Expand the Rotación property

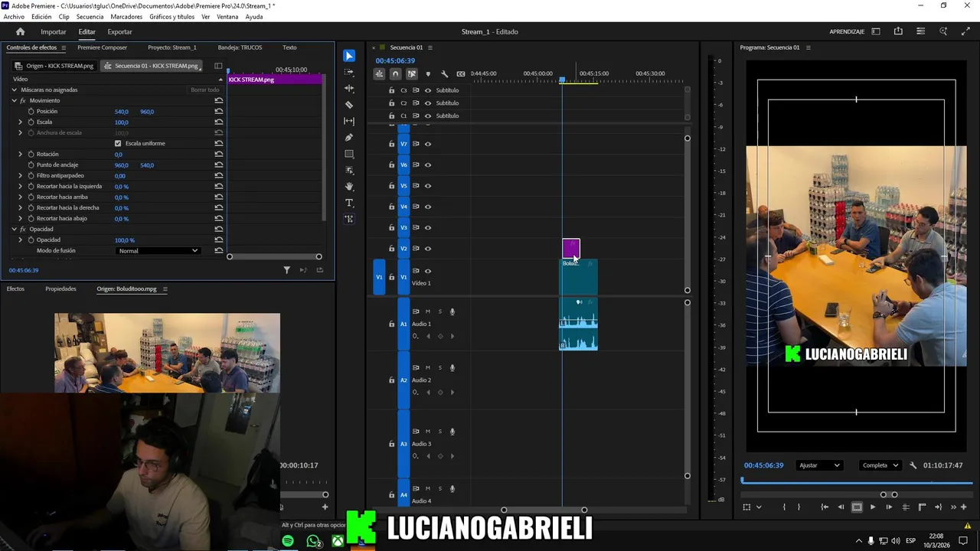click(x=21, y=155)
